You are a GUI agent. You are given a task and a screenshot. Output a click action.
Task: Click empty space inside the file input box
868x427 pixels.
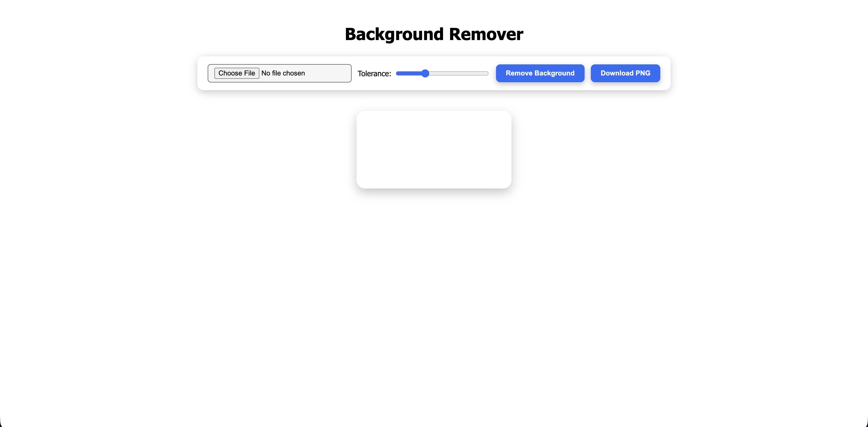pos(329,73)
